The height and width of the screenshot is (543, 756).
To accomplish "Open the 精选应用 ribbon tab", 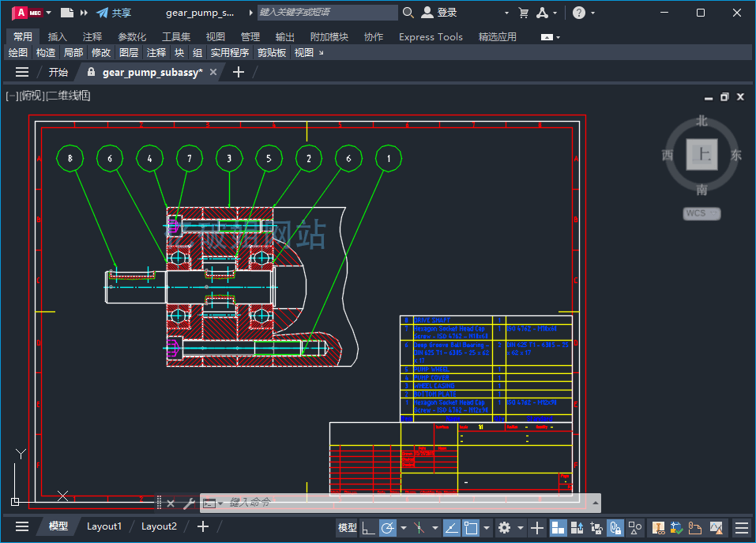I will (497, 36).
